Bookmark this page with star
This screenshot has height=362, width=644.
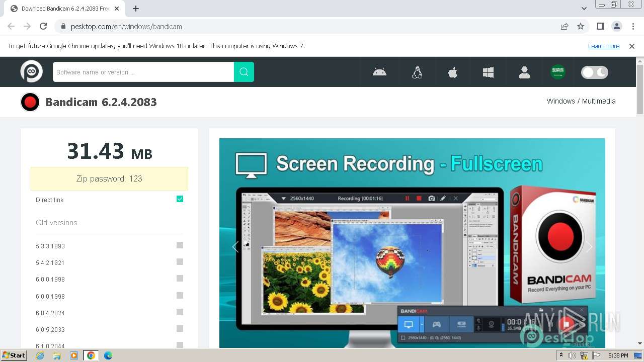coord(581,26)
